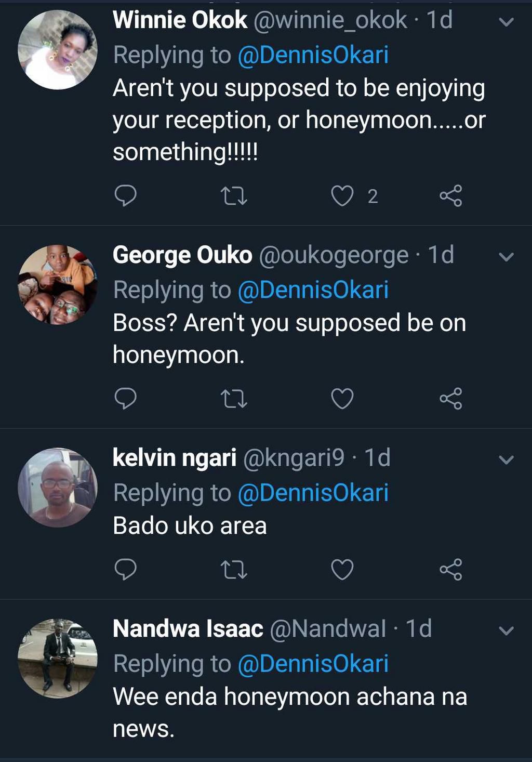Screen dimensions: 532x762
Task: Like George Ouko's tweet
Action: click(342, 399)
